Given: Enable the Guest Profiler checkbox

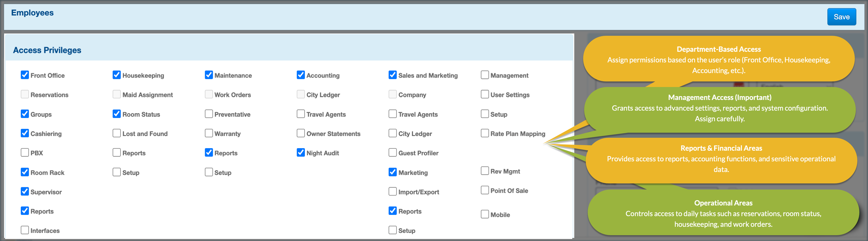Looking at the screenshot, I should click(393, 153).
